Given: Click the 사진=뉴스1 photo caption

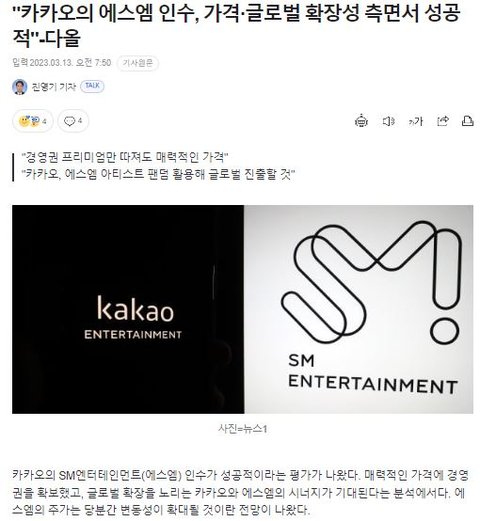Looking at the screenshot, I should [242, 428].
